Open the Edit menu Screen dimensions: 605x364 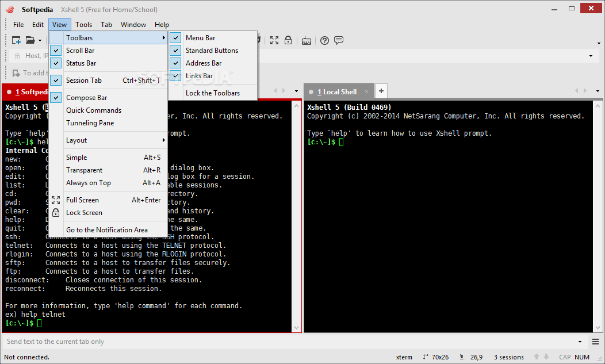pyautogui.click(x=38, y=25)
